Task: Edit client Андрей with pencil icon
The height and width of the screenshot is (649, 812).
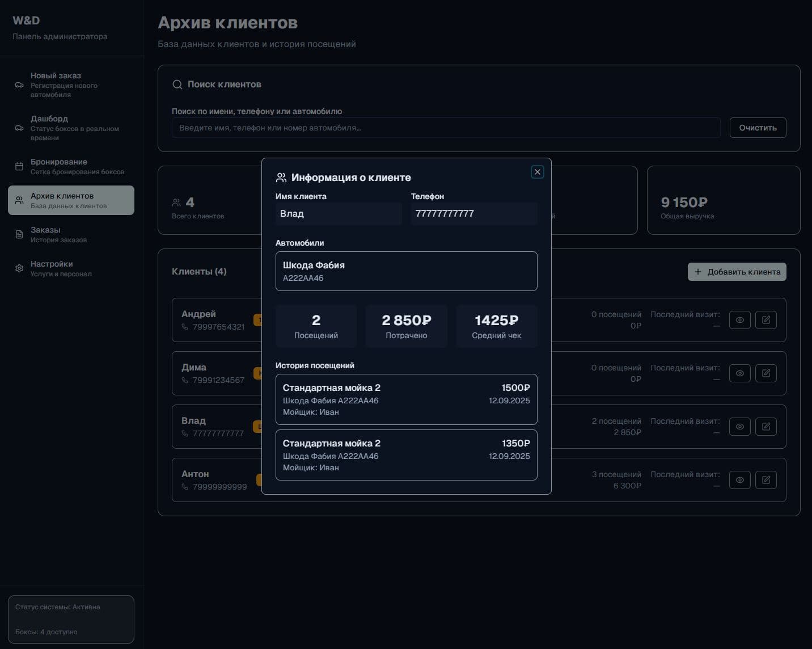Action: coord(766,320)
